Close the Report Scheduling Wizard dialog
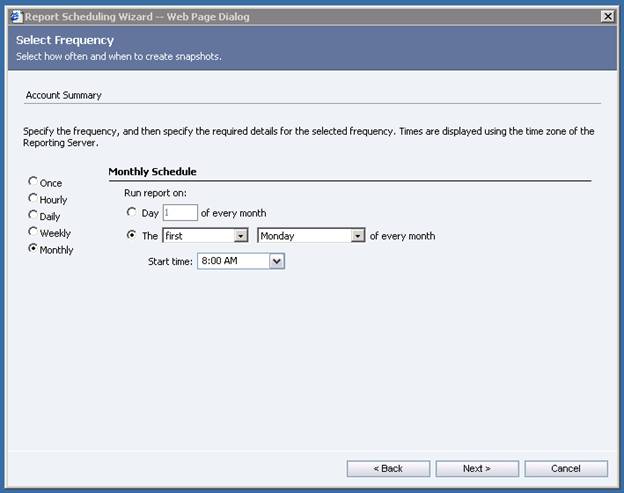This screenshot has height=493, width=624. pyautogui.click(x=607, y=17)
